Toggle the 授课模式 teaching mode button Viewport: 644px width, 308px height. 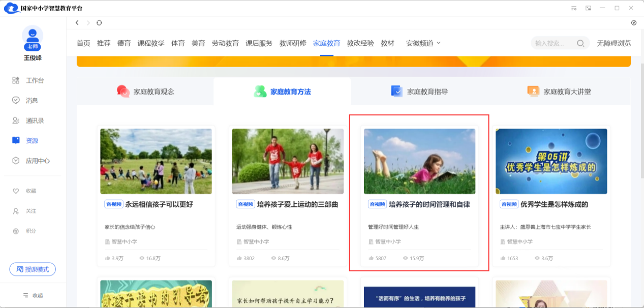(x=33, y=269)
